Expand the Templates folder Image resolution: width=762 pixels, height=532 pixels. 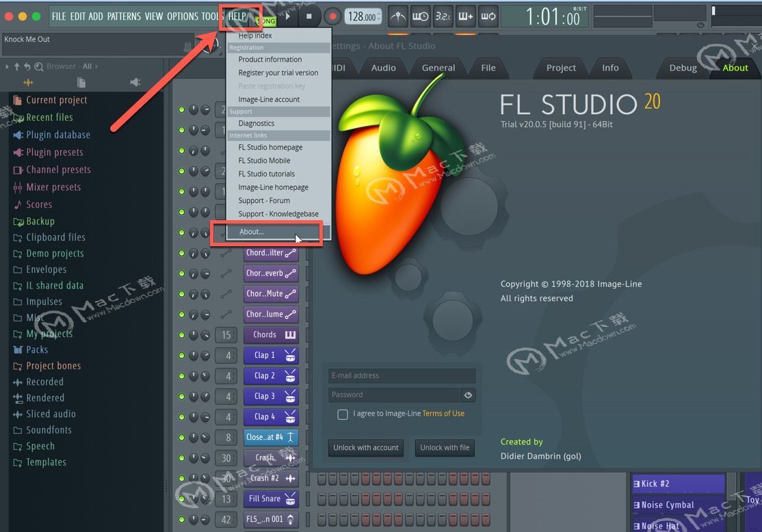tap(40, 462)
